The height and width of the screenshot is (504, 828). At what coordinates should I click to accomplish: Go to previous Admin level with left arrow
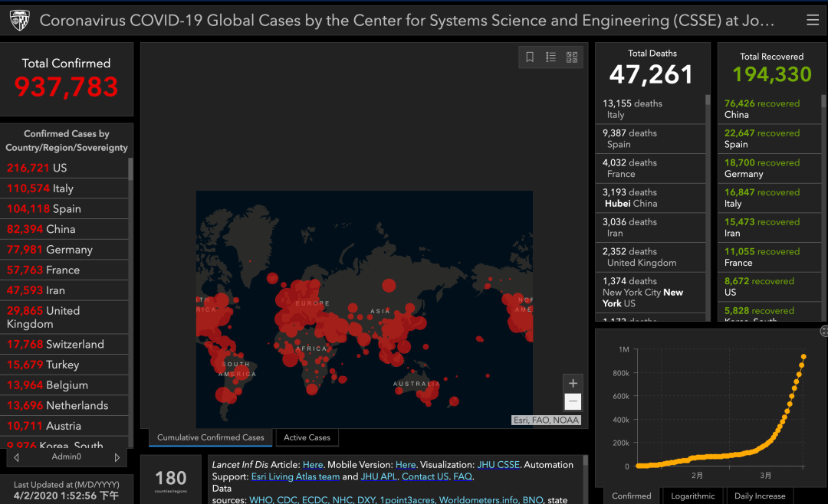coord(16,457)
